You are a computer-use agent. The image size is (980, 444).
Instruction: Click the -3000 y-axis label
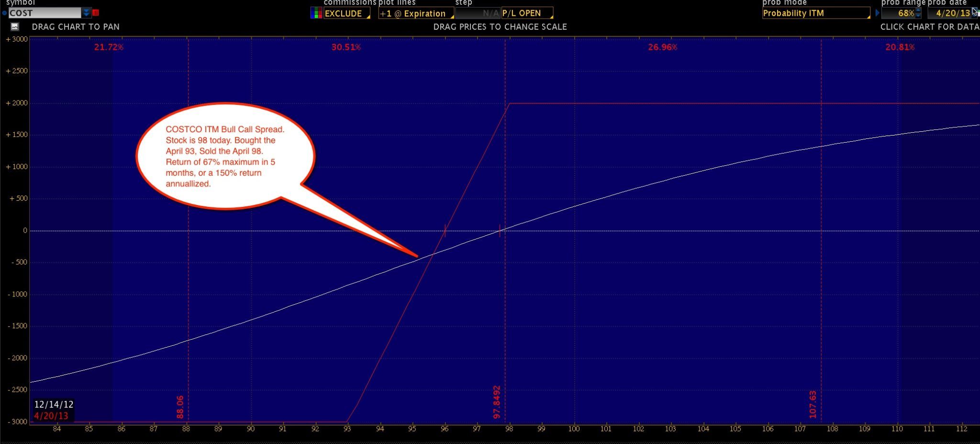(17, 421)
